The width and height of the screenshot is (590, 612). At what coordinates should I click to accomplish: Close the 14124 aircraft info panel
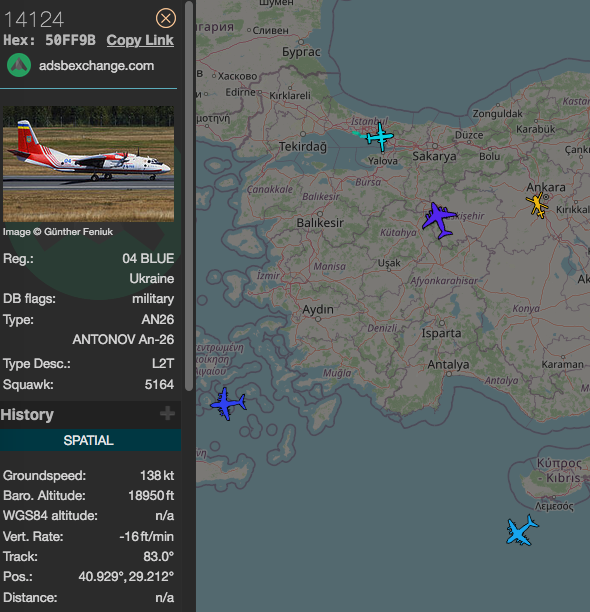tap(166, 18)
